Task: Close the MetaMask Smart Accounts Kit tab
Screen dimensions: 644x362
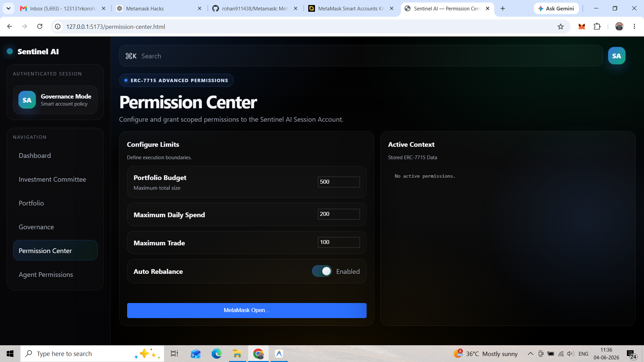Action: 391,8
